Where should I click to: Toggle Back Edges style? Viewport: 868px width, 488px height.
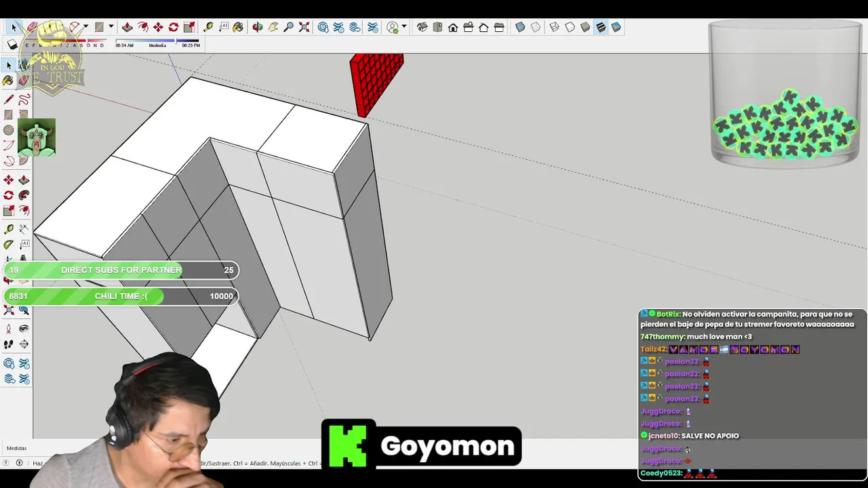pos(536,27)
